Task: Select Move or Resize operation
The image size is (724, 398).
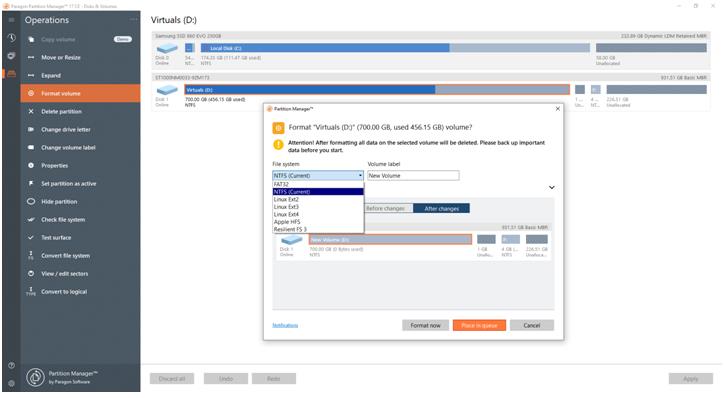Action: 80,58
